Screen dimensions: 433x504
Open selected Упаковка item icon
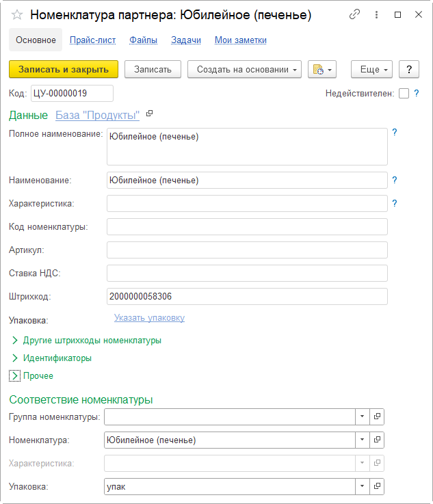click(377, 486)
